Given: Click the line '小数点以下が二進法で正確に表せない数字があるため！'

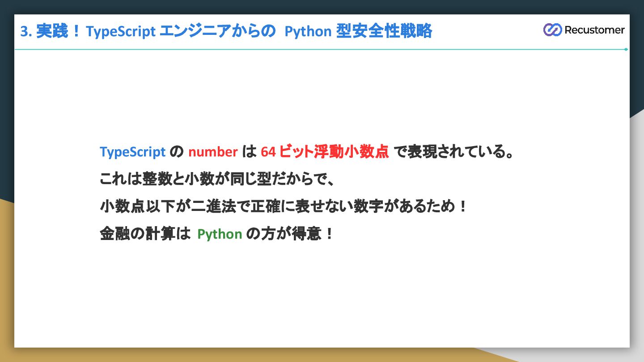Looking at the screenshot, I should pyautogui.click(x=284, y=206).
